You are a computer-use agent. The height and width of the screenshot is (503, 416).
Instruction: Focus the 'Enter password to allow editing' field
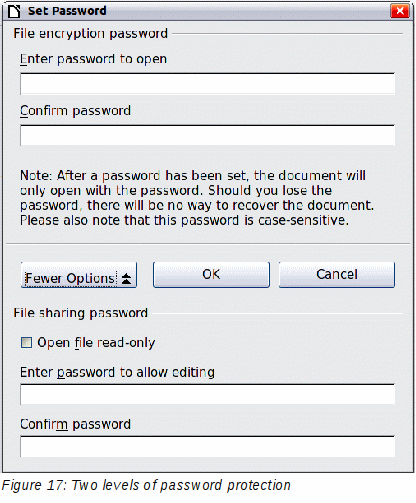207,394
